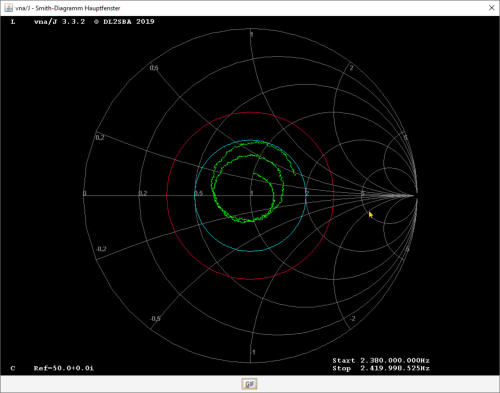The image size is (500, 393).
Task: Click the Java icon in title bar
Action: click(8, 8)
